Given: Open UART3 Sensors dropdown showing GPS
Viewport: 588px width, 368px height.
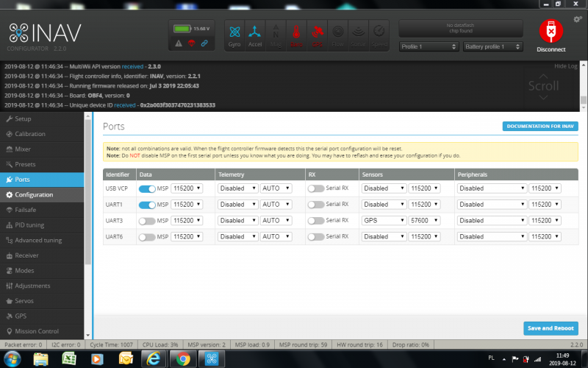Looking at the screenshot, I should tap(384, 220).
